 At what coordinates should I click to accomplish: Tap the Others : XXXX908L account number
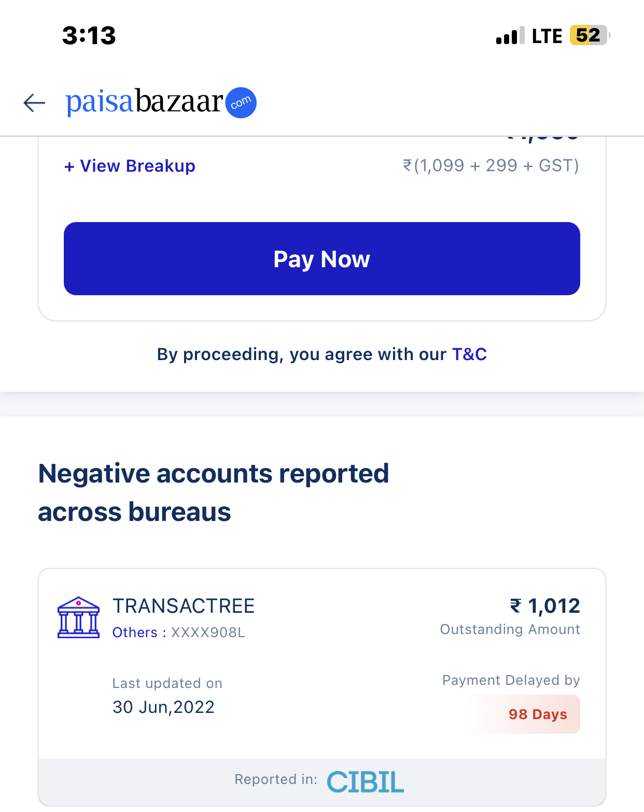pos(178,632)
